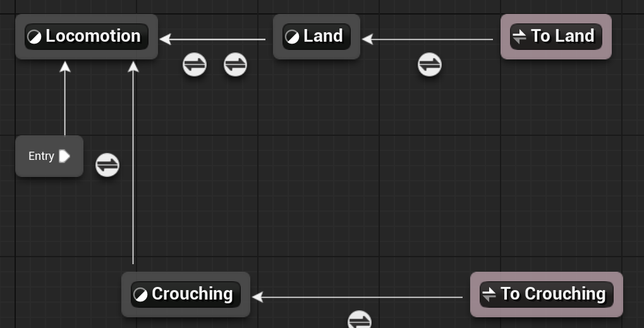Select transition rule icon below To Crouching arrow
The image size is (644, 328).
coord(360,319)
